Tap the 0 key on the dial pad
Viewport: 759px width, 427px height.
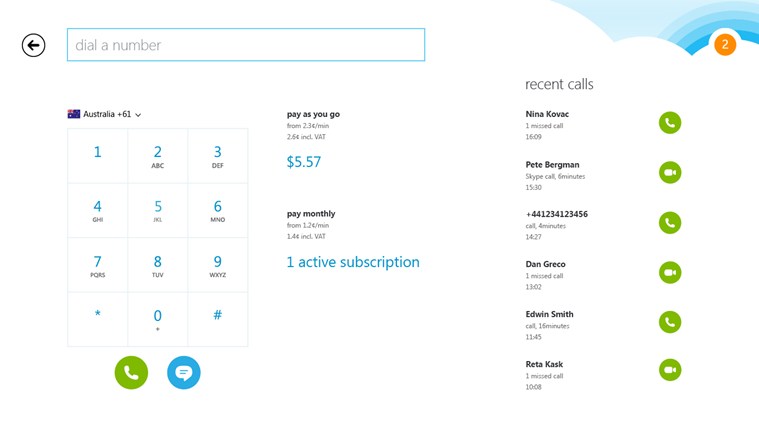coord(157,317)
